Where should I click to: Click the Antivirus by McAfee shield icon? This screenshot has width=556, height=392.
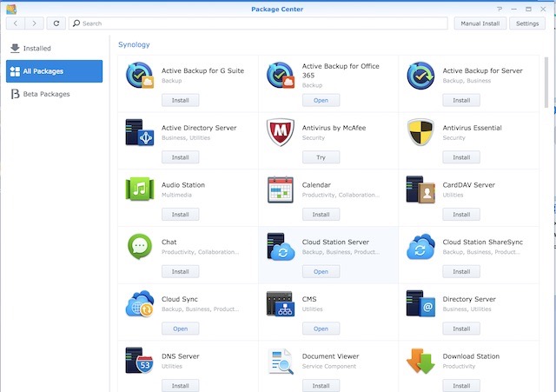coord(280,133)
